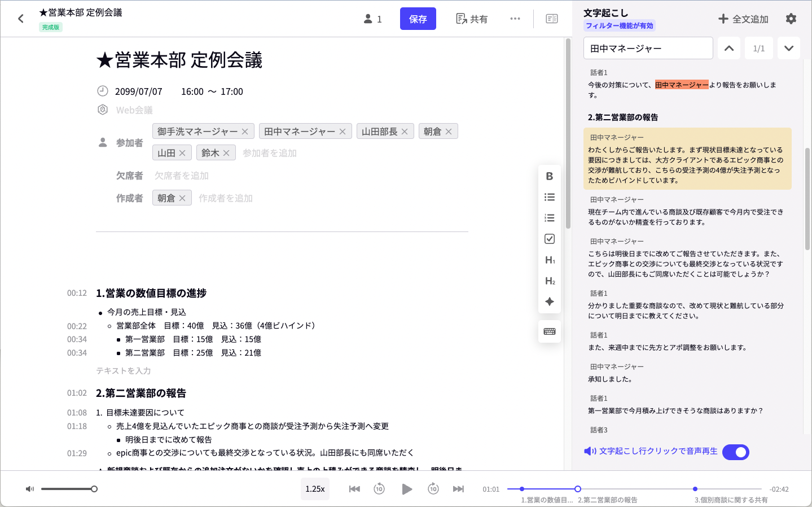
Task: Open the participants count icon
Action: coord(372,19)
